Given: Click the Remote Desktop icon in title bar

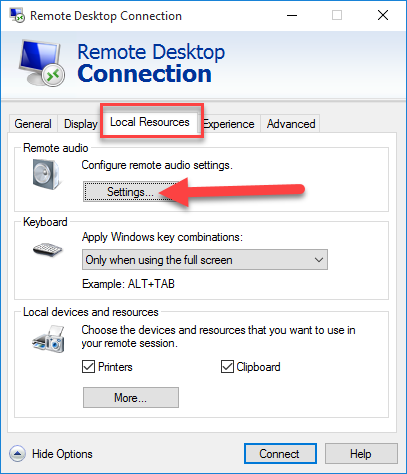Looking at the screenshot, I should coord(16,15).
